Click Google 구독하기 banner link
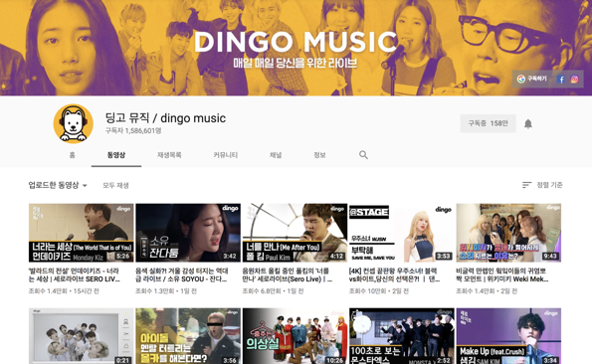 [x=532, y=79]
